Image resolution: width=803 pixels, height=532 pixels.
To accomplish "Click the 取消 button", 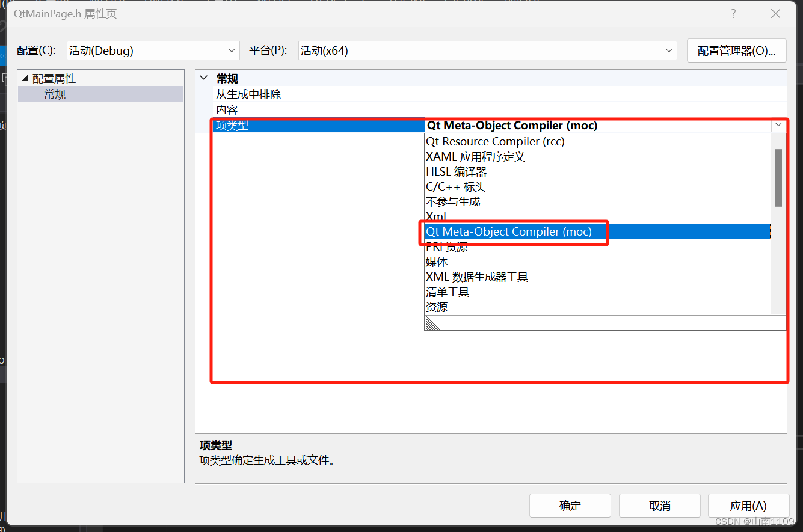I will point(660,506).
